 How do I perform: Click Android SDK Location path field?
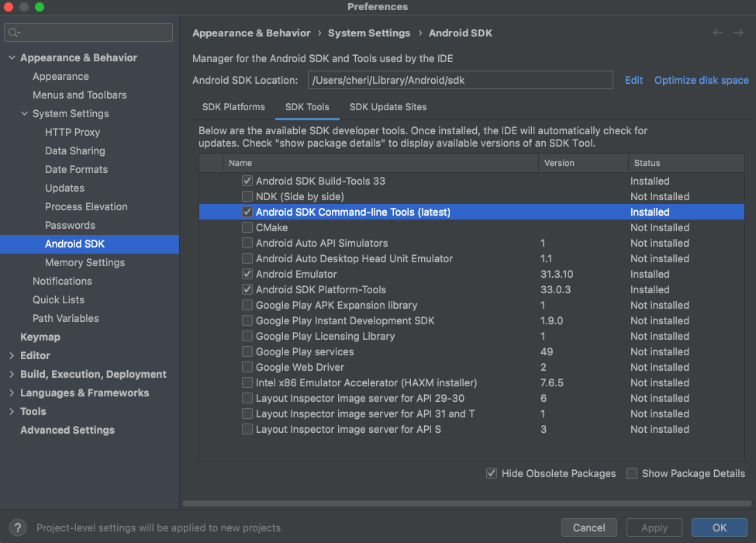click(460, 80)
